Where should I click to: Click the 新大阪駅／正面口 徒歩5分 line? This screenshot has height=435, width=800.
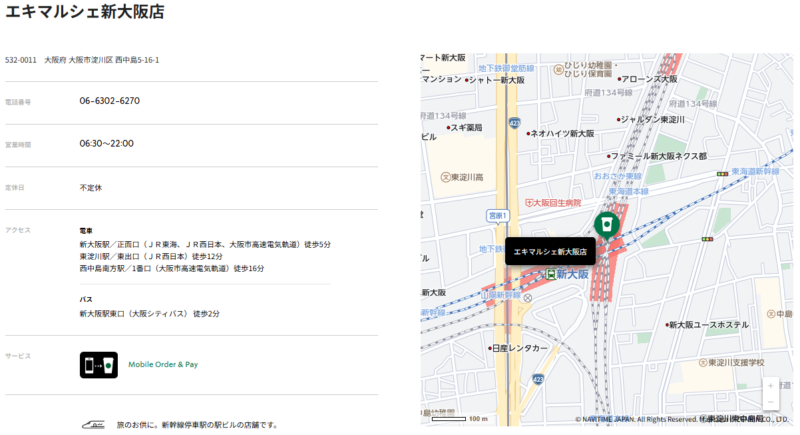pyautogui.click(x=205, y=245)
